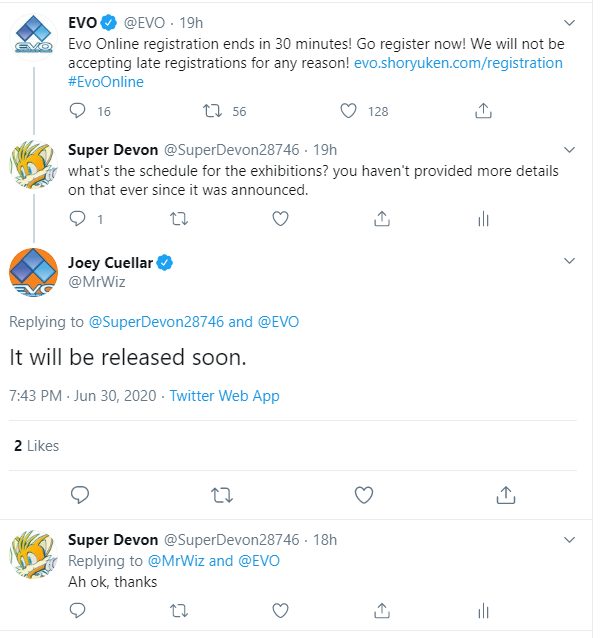
Task: Open the options chevron on 'Ah ok, thanks' tweet
Action: pyautogui.click(x=570, y=540)
